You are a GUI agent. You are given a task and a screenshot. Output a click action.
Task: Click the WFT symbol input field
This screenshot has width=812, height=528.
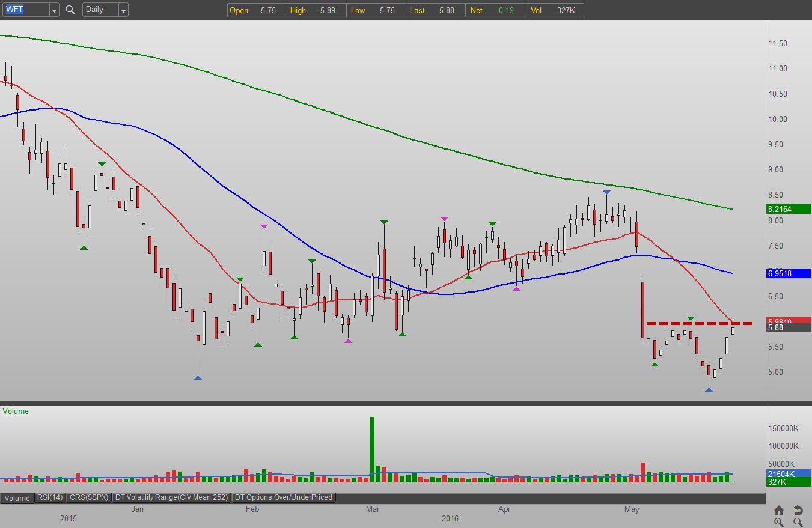tap(25, 10)
